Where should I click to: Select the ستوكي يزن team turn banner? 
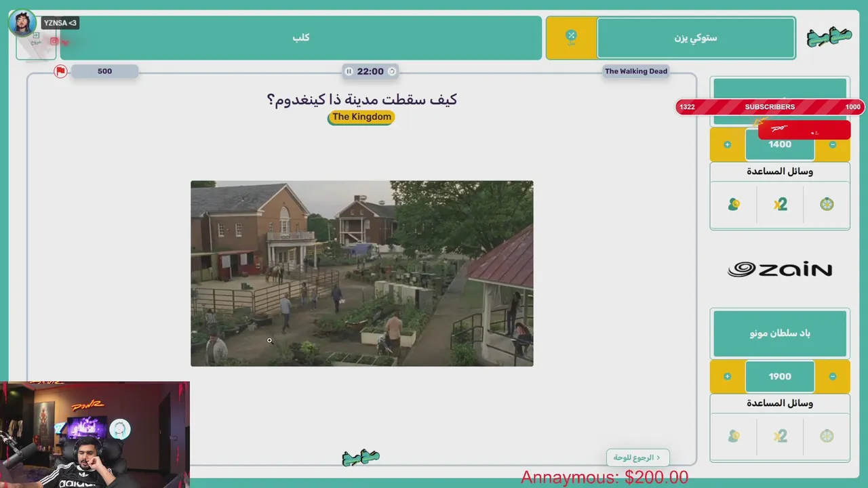(696, 37)
